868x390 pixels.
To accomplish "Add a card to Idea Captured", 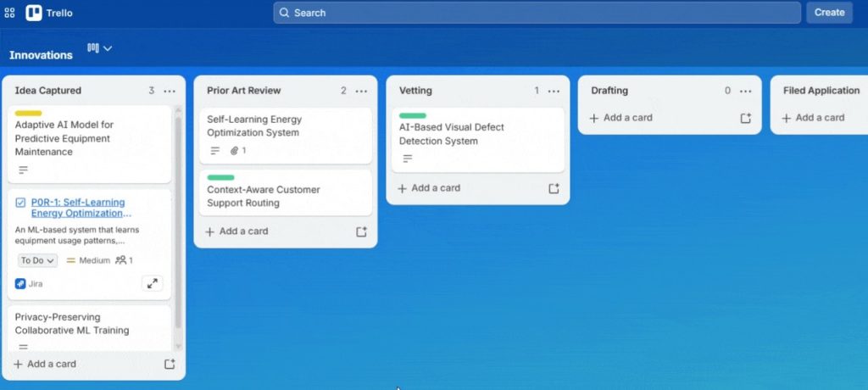I will click(45, 364).
